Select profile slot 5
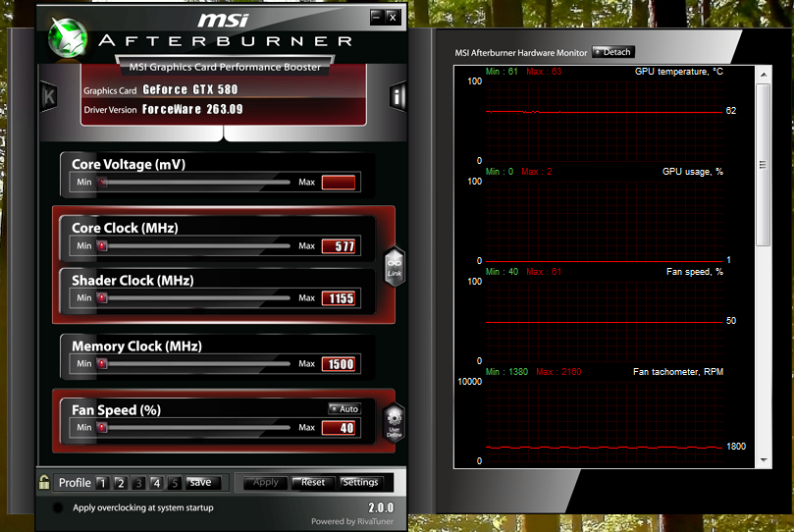This screenshot has height=532, width=794. coord(174,483)
